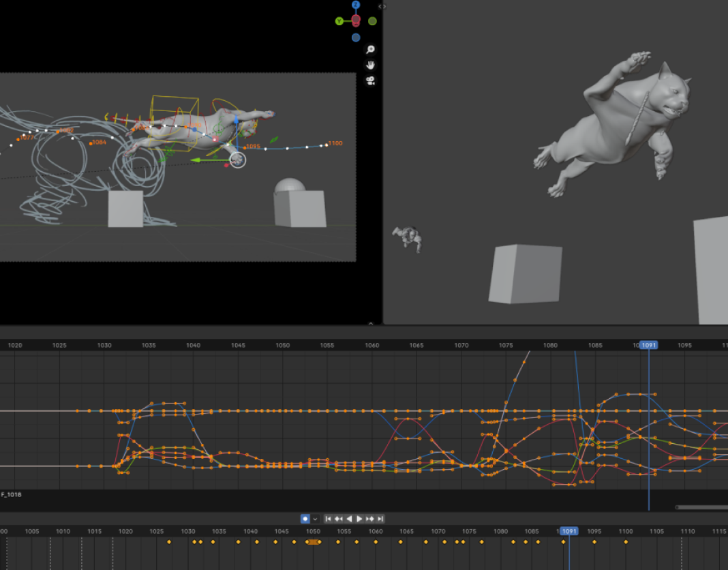Image resolution: width=728 pixels, height=570 pixels.
Task: Click the pan hand viewport icon
Action: 370,65
